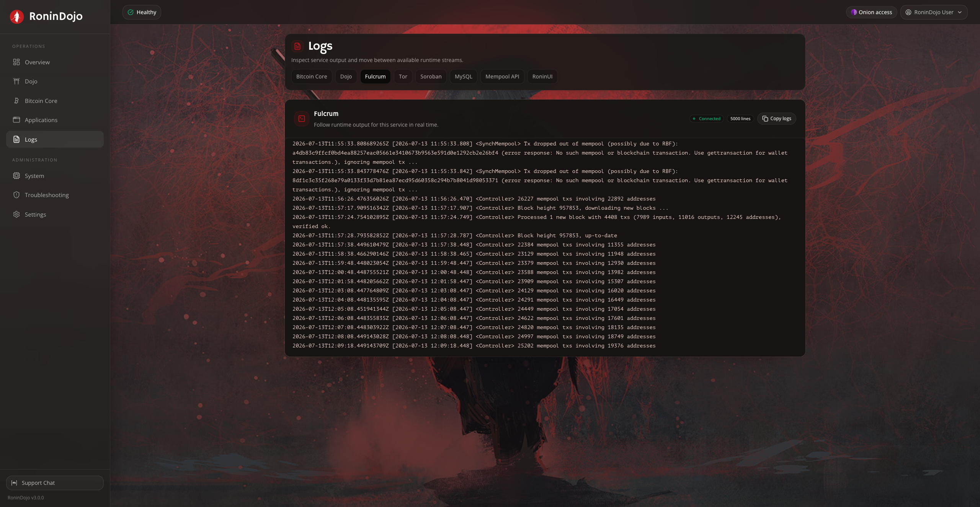The image size is (980, 507).
Task: Click the copy icon in Copy logs
Action: point(765,119)
